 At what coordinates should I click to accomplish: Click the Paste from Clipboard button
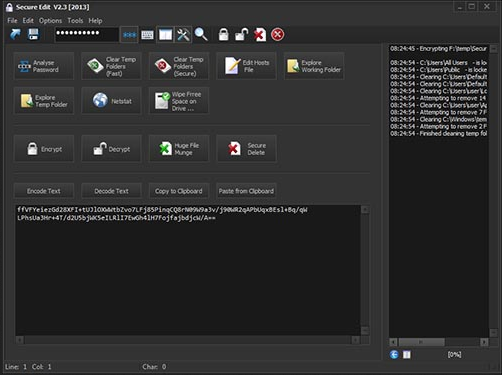246,191
